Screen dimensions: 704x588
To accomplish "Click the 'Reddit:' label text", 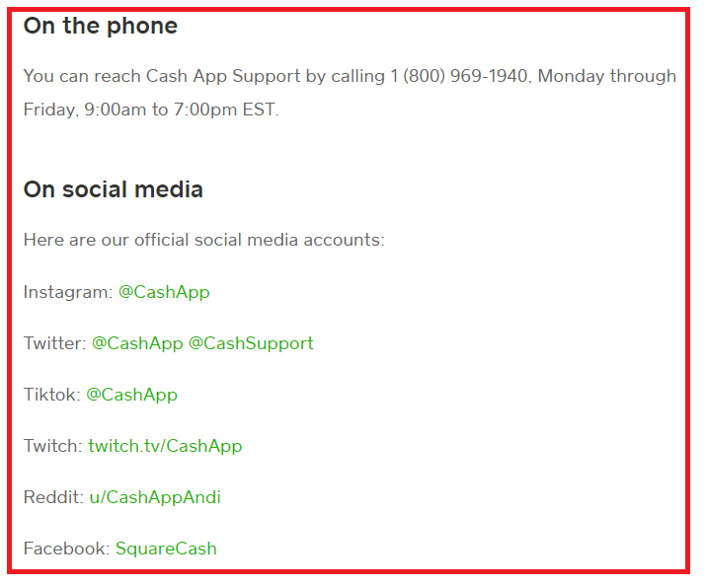I will (x=54, y=497).
